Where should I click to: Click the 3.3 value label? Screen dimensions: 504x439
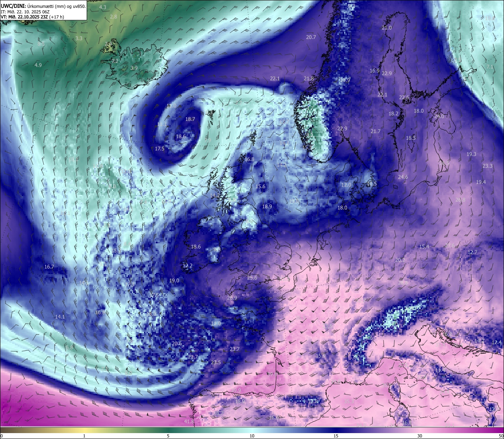79,38
